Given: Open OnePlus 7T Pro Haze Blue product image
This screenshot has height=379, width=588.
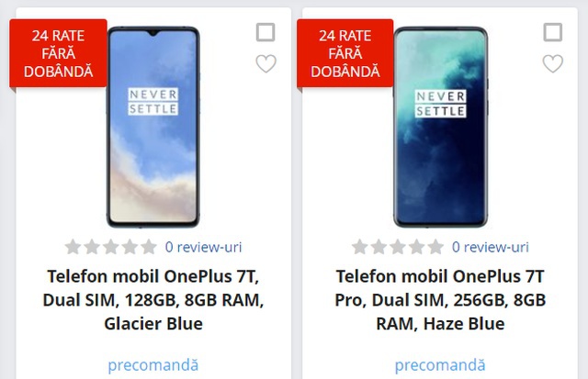Looking at the screenshot, I should [441, 127].
